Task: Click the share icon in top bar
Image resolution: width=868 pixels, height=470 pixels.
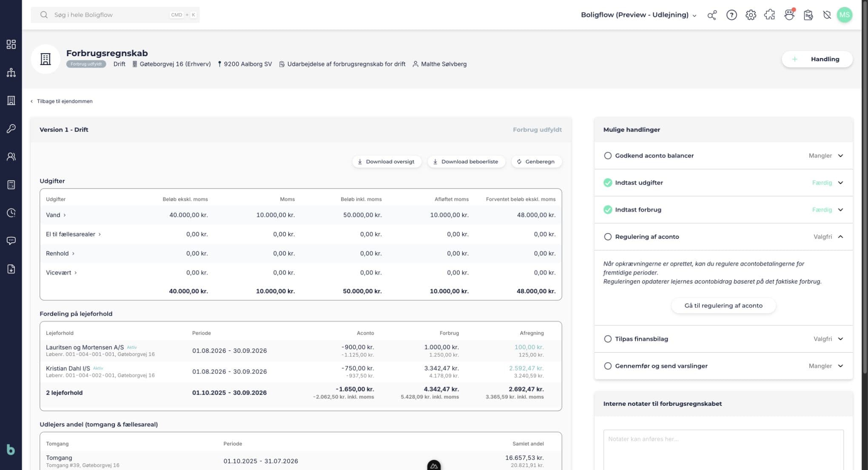Action: 712,15
